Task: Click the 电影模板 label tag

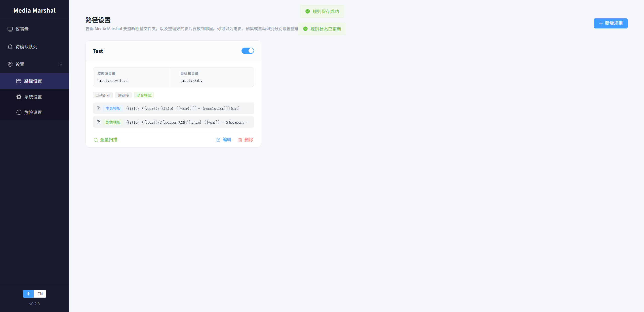Action: tap(113, 108)
